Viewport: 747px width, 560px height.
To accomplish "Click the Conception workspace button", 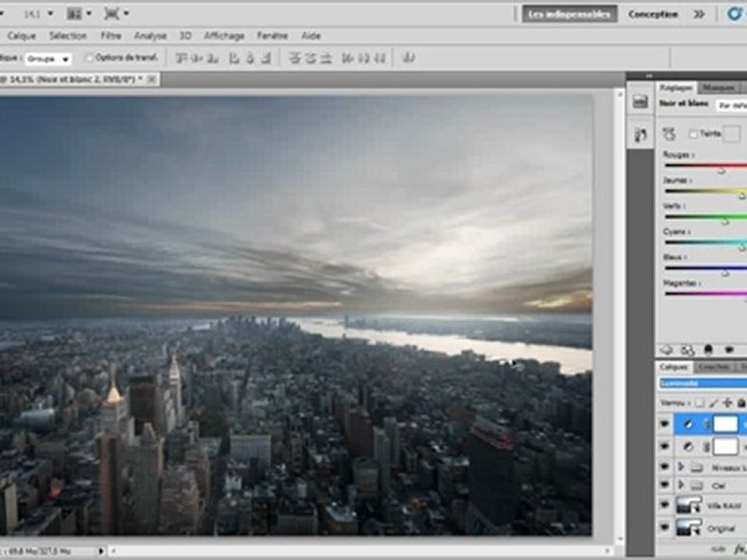I will [653, 14].
